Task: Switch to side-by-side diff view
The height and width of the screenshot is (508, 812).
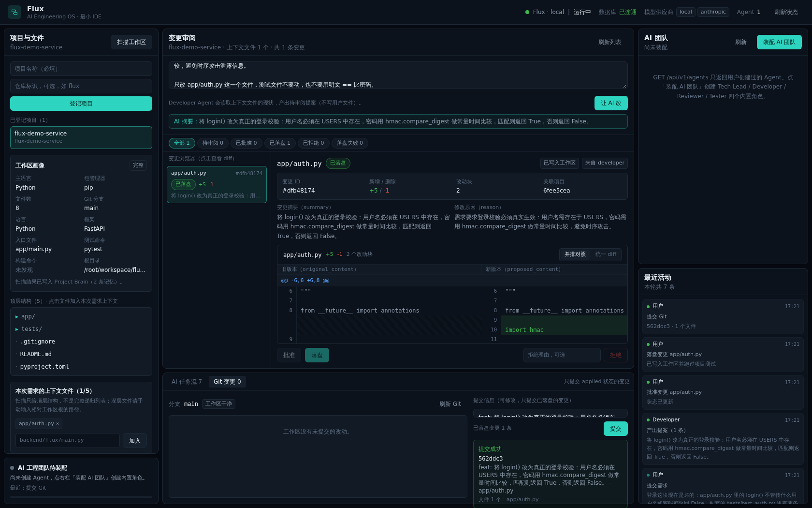Action: 575,254
